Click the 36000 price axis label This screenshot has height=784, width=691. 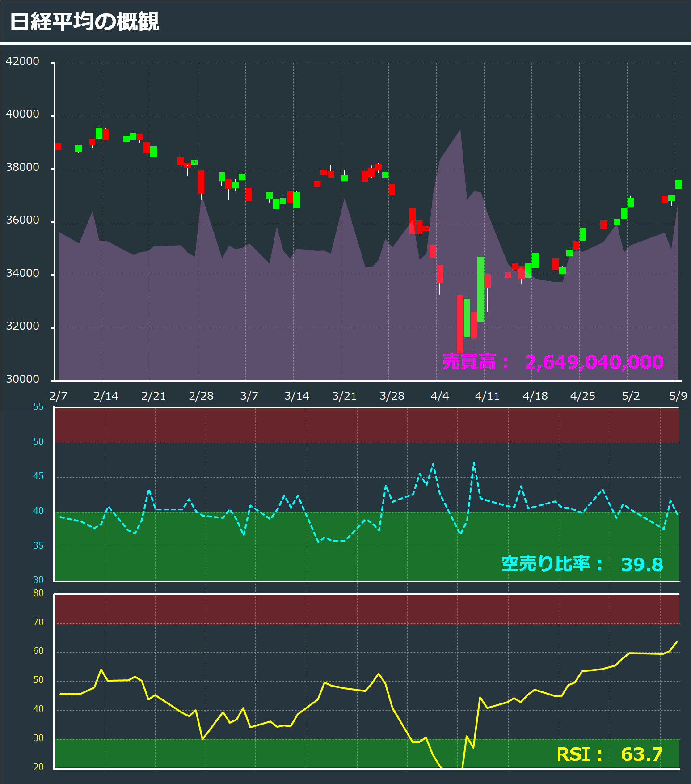(x=22, y=220)
